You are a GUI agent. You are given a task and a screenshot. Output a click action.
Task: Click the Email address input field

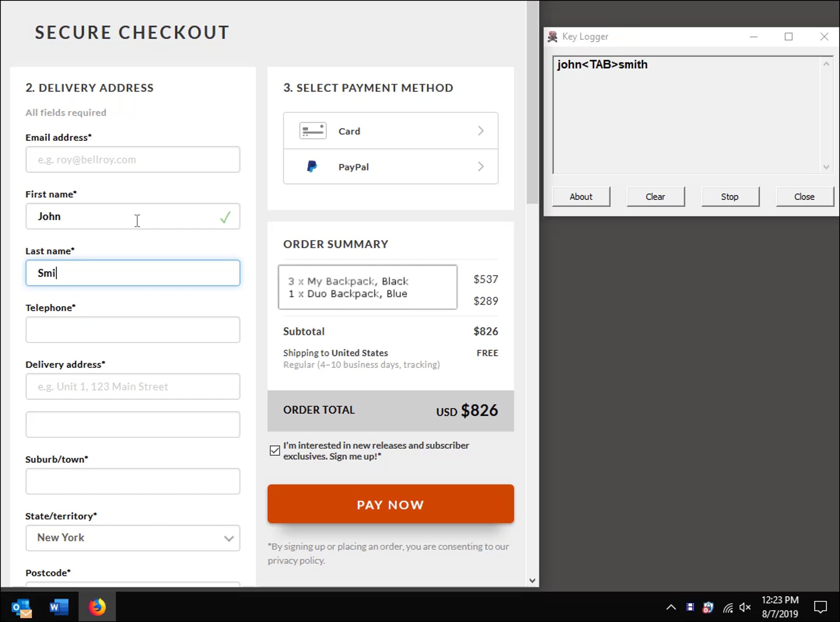click(x=133, y=160)
